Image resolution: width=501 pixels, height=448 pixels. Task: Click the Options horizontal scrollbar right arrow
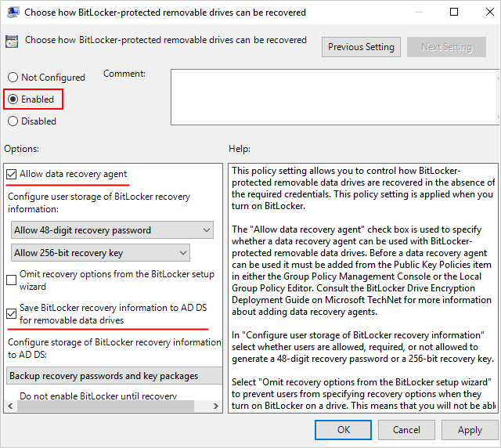click(x=216, y=406)
